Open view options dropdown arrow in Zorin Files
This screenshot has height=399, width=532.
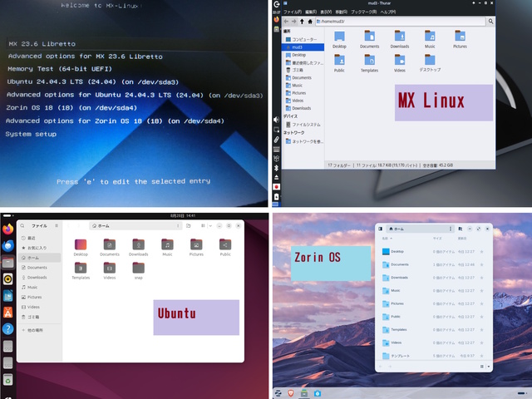coord(489,367)
